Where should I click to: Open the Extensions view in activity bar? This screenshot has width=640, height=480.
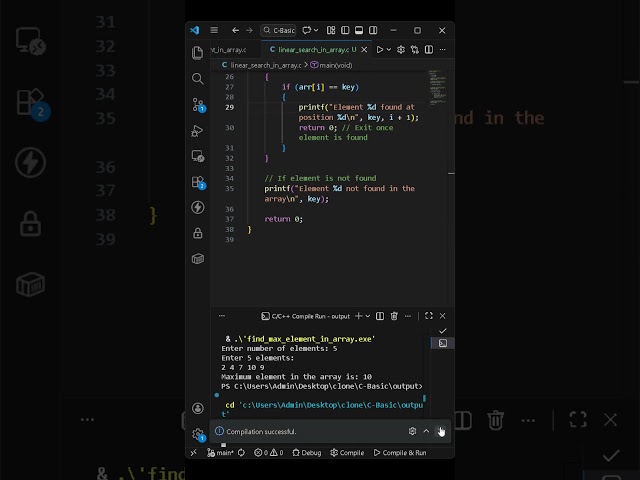click(x=198, y=182)
